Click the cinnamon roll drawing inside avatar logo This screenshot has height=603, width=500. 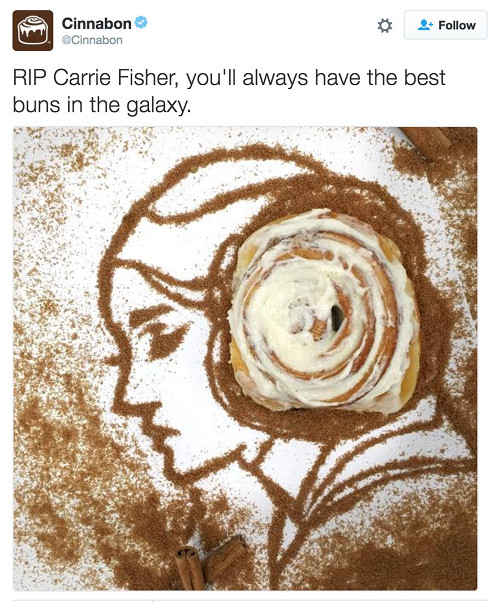[x=33, y=30]
